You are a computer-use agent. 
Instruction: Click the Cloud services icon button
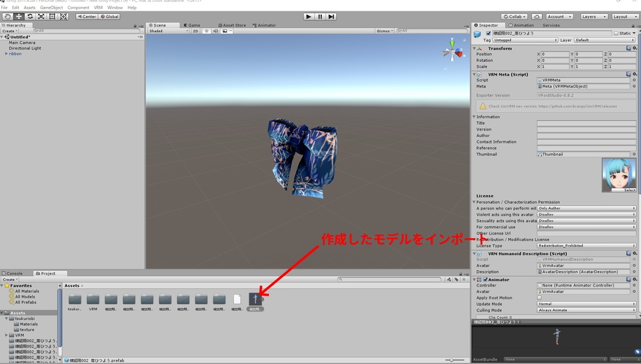[536, 16]
